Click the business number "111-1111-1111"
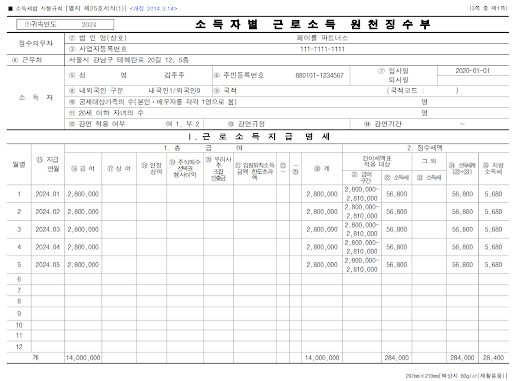Image resolution: width=512 pixels, height=381 pixels. 322,49
